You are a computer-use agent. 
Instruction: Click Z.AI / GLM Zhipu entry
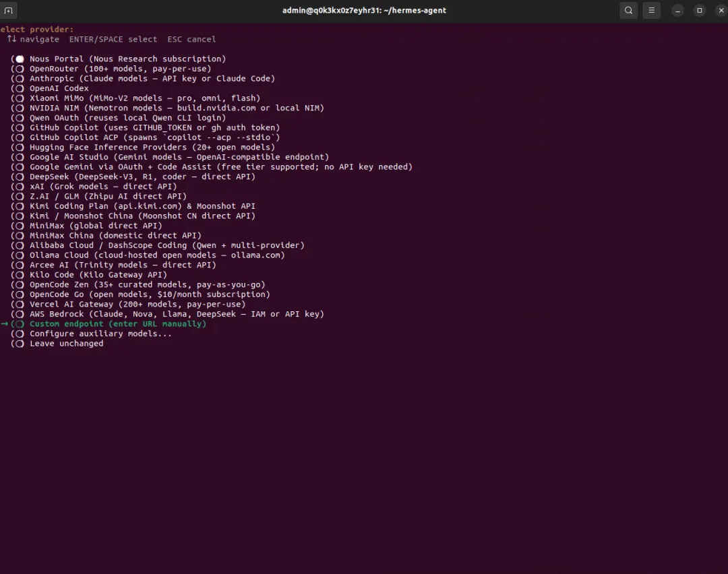[108, 196]
